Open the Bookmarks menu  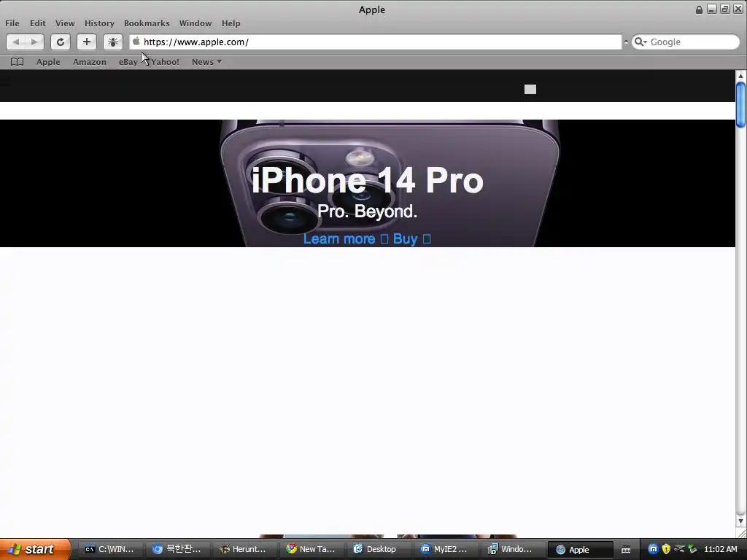[x=147, y=23]
